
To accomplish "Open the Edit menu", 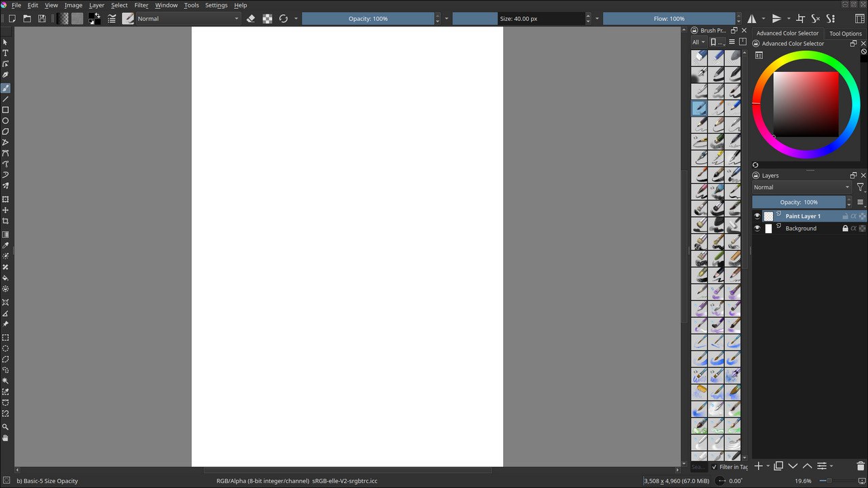I will tap(33, 5).
